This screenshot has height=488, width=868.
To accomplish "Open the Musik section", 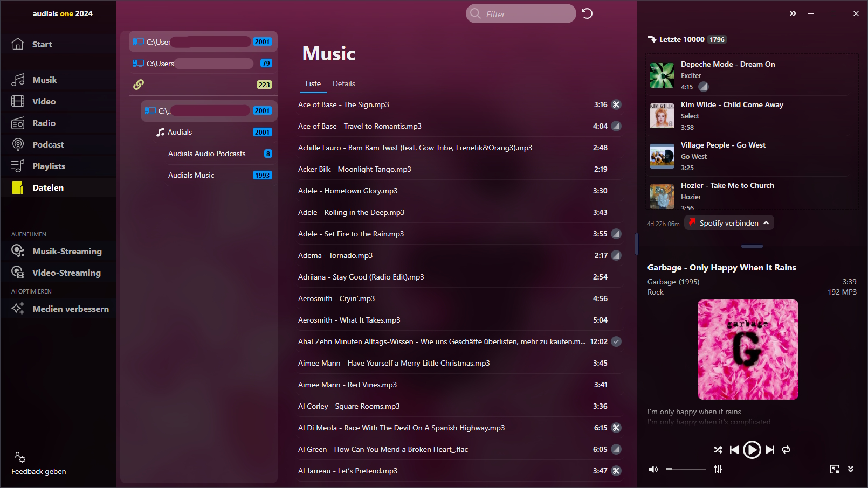I will [x=58, y=80].
